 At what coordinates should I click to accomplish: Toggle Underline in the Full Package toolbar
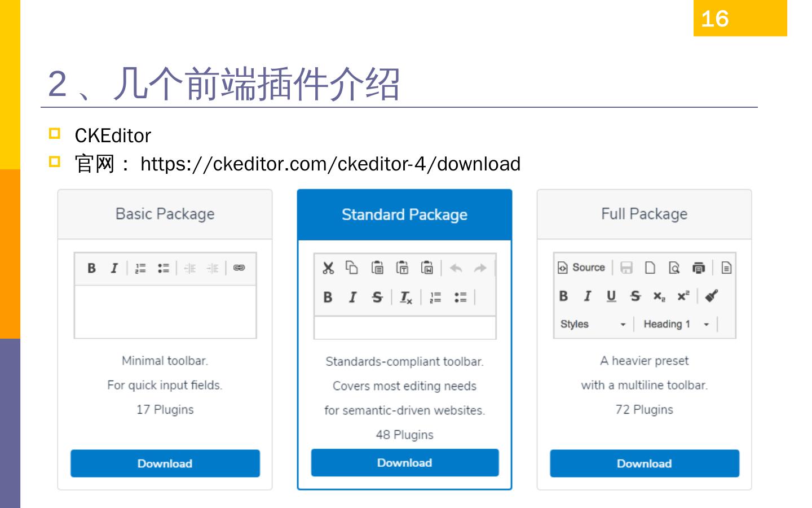pos(611,296)
